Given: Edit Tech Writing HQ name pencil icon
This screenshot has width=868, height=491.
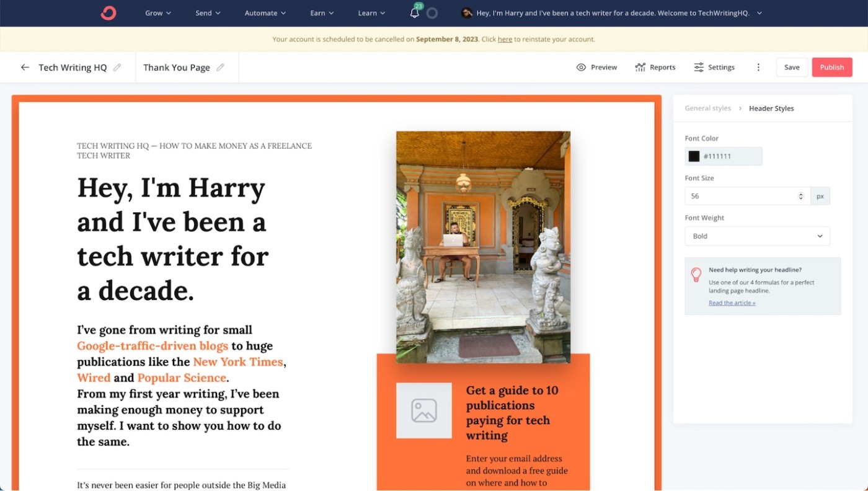Looking at the screenshot, I should 117,67.
